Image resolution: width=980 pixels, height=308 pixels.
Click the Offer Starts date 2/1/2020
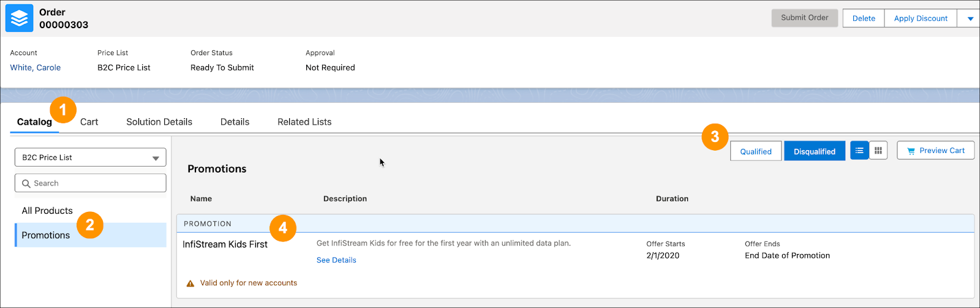[663, 255]
